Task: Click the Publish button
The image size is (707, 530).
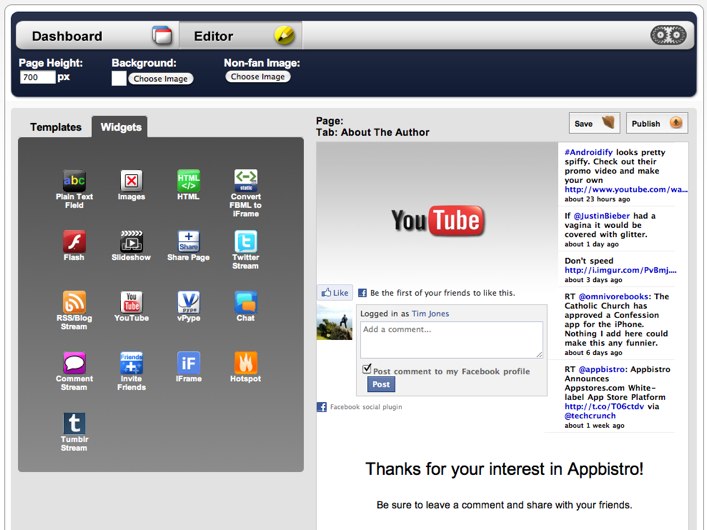Action: click(657, 123)
